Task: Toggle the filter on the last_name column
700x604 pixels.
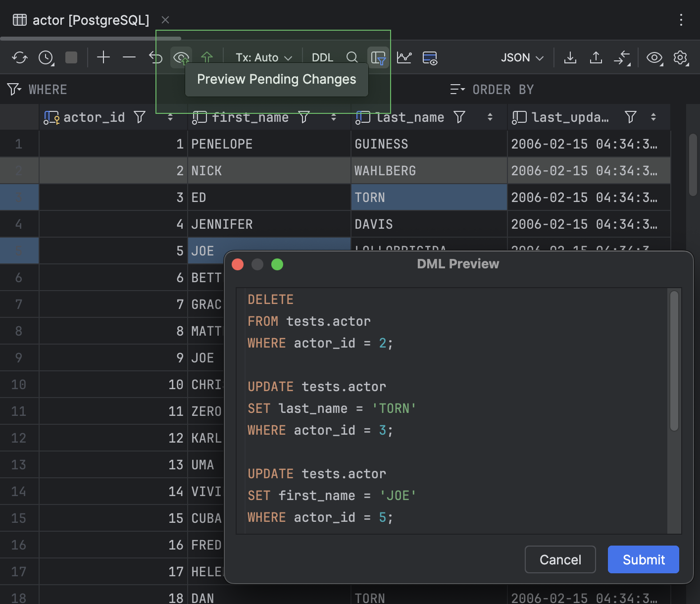Action: click(459, 117)
